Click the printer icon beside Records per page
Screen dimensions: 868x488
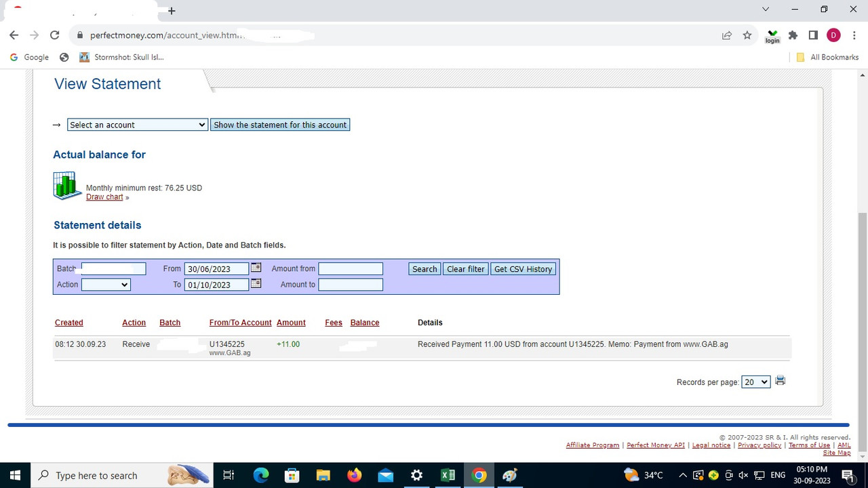point(780,381)
